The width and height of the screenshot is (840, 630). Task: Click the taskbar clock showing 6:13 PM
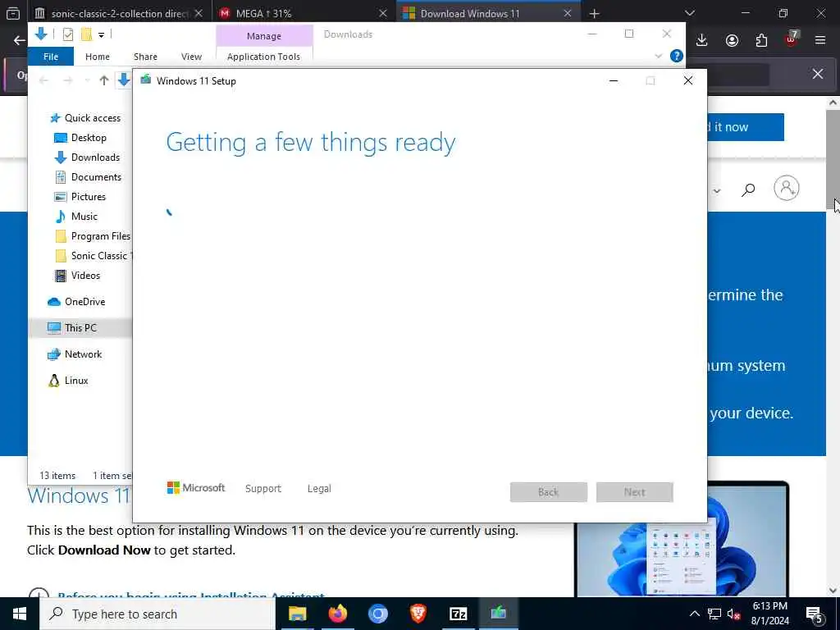pos(769,614)
